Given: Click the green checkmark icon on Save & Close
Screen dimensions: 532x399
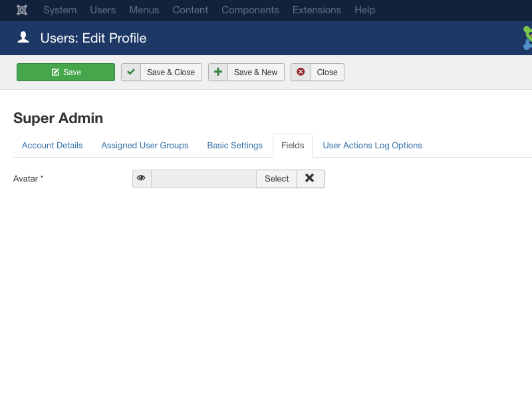Looking at the screenshot, I should point(131,72).
